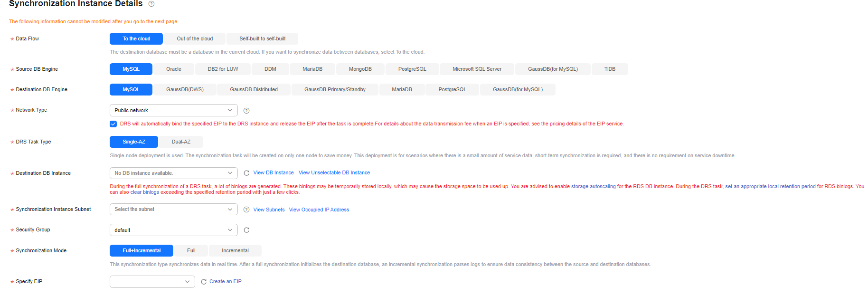Choose DB2 for LUW source engine
Image resolution: width=868 pixels, height=296 pixels.
click(x=223, y=69)
